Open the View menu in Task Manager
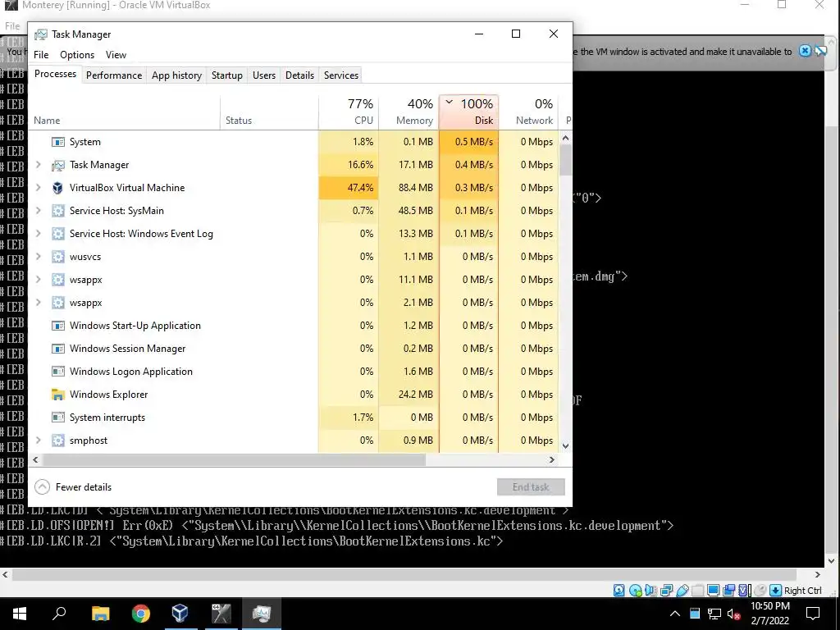Viewport: 840px width, 630px height. (x=116, y=55)
